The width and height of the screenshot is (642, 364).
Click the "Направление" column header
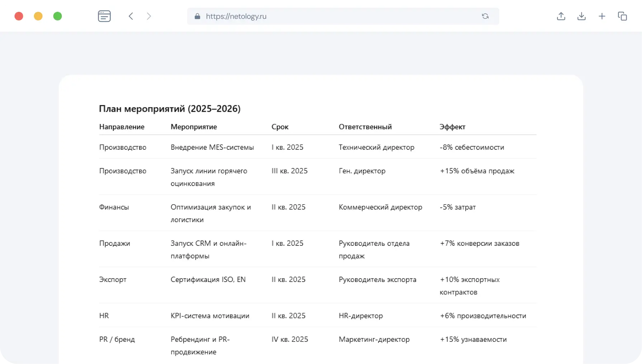tap(122, 127)
